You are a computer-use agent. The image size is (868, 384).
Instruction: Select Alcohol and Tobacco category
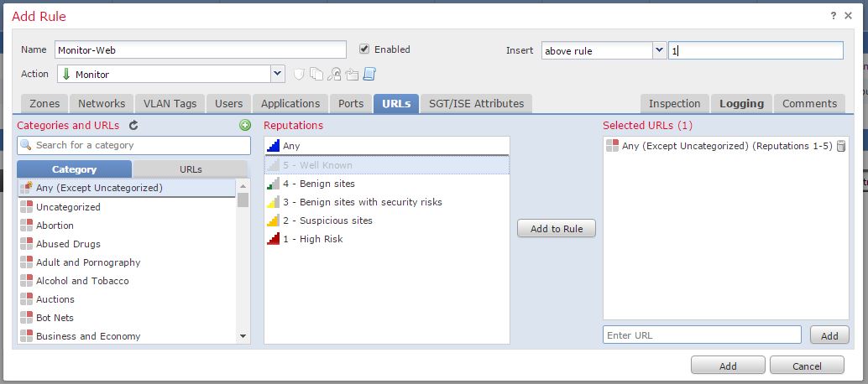[x=127, y=281]
